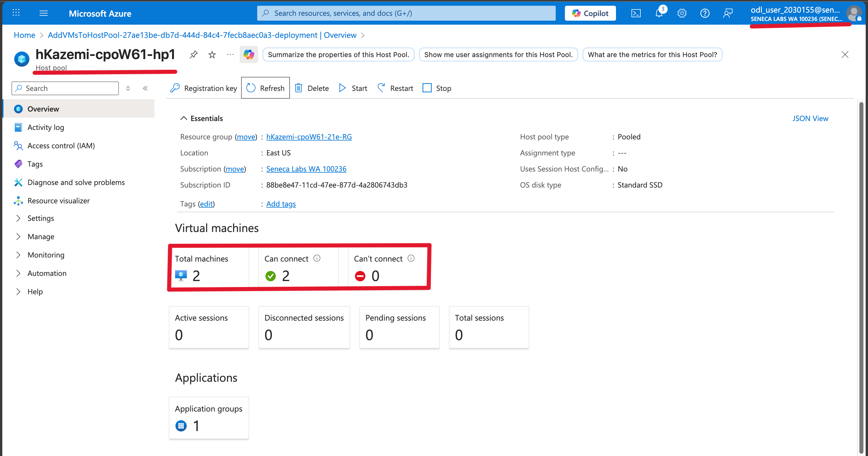
Task: Show info for Can connect
Action: click(x=317, y=258)
